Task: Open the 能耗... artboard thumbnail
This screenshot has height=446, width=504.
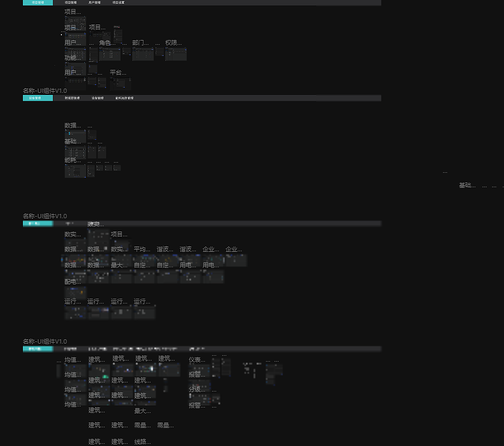Action: click(75, 171)
